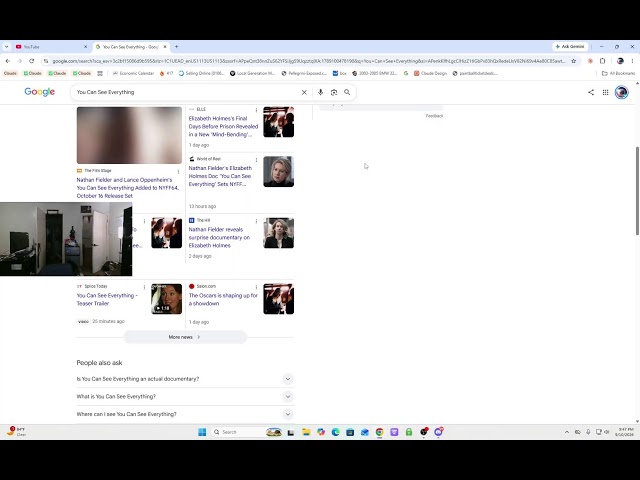Open a new browser tab
Screen dimensions: 640x480
[176, 47]
